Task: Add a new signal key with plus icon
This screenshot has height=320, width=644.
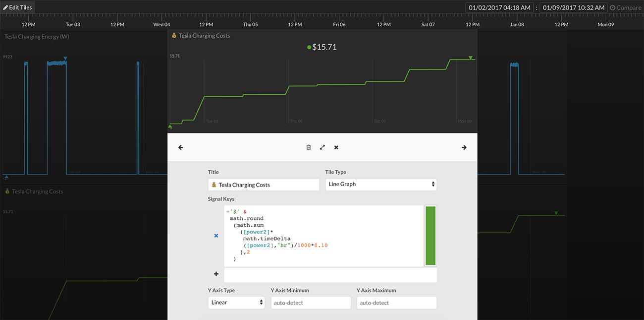Action: [216, 274]
